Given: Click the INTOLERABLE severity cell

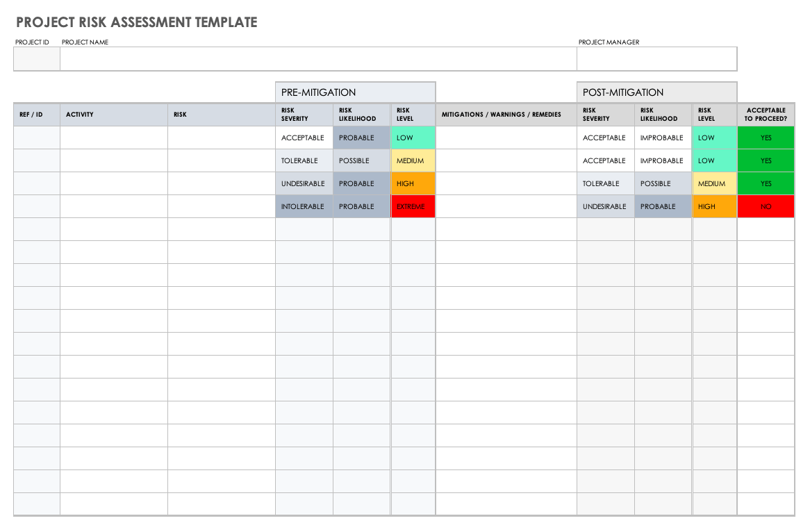Looking at the screenshot, I should pyautogui.click(x=304, y=206).
